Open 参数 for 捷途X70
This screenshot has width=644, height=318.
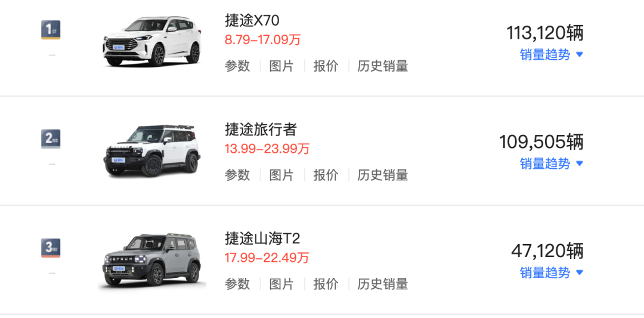[237, 66]
